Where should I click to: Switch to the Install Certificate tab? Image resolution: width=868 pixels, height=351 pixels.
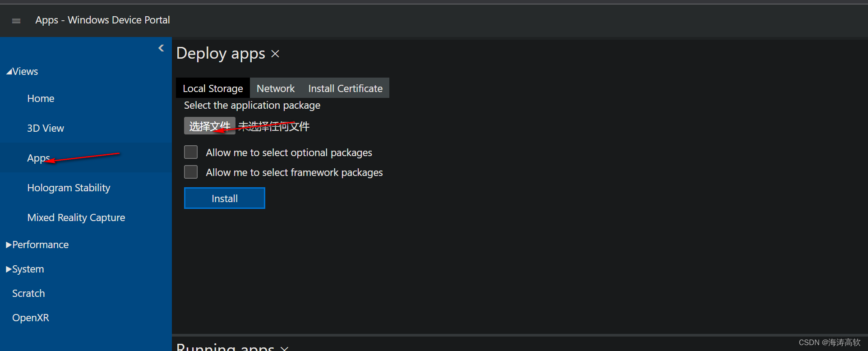[x=345, y=88]
